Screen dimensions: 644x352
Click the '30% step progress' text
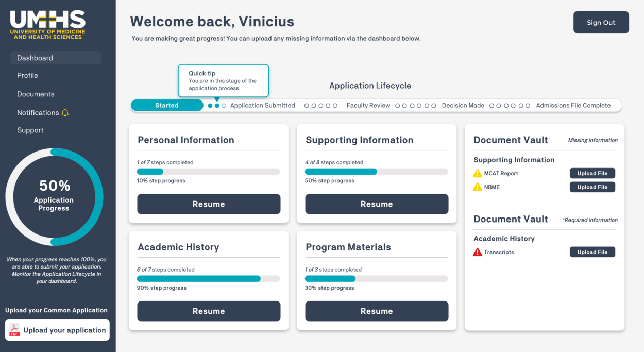(x=330, y=288)
